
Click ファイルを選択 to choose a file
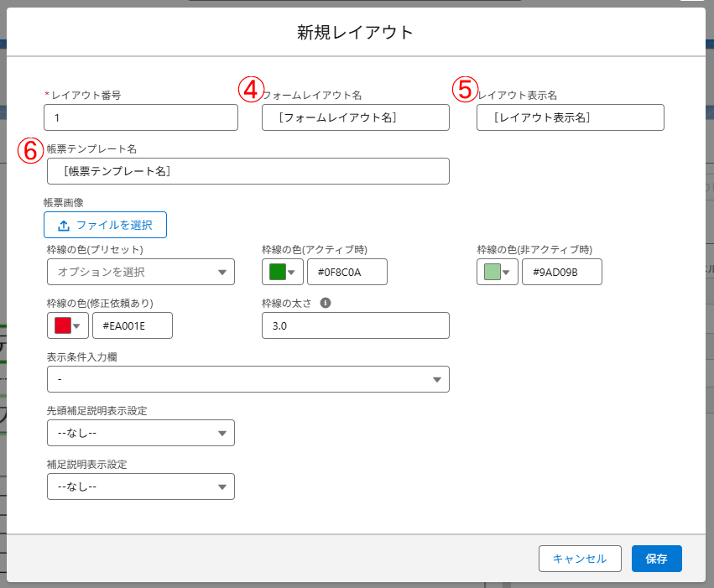point(105,225)
